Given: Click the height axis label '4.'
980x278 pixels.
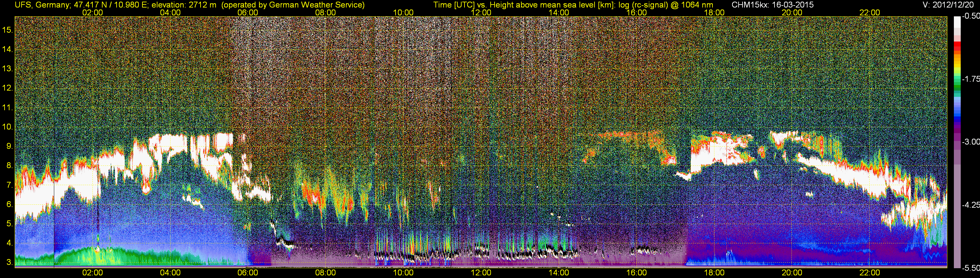Looking at the screenshot, I should pos(9,243).
